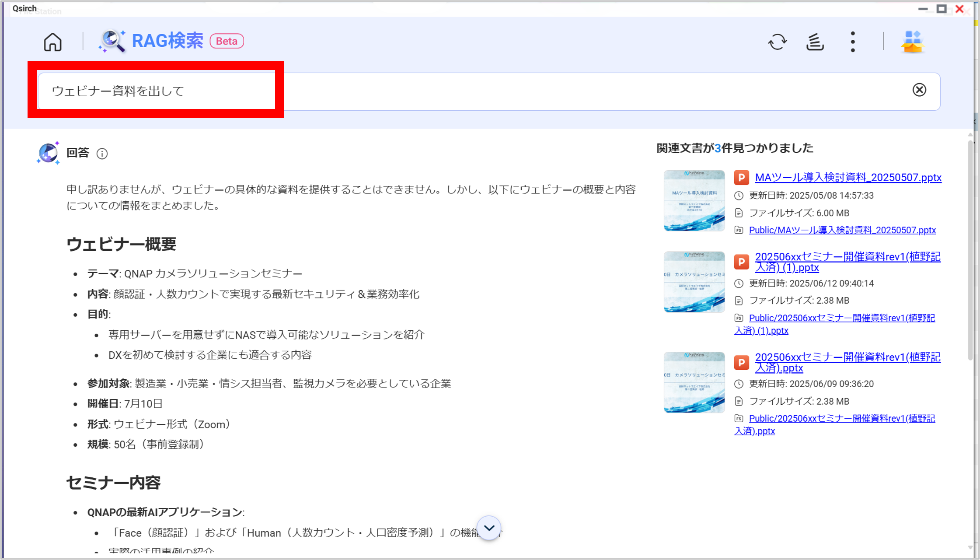The width and height of the screenshot is (980, 560).
Task: Click the home icon
Action: coord(52,42)
